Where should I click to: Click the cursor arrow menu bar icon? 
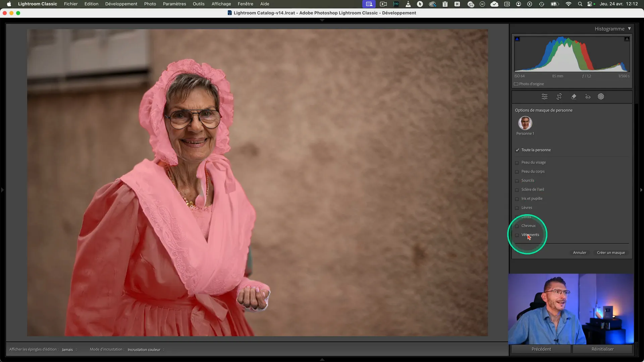(x=420, y=4)
